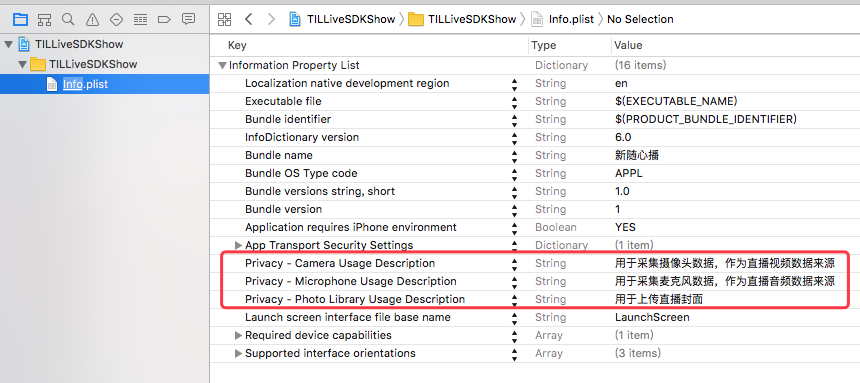This screenshot has height=383, width=860.
Task: Collapse the TILLiveSDKShow project root
Action: 8,44
